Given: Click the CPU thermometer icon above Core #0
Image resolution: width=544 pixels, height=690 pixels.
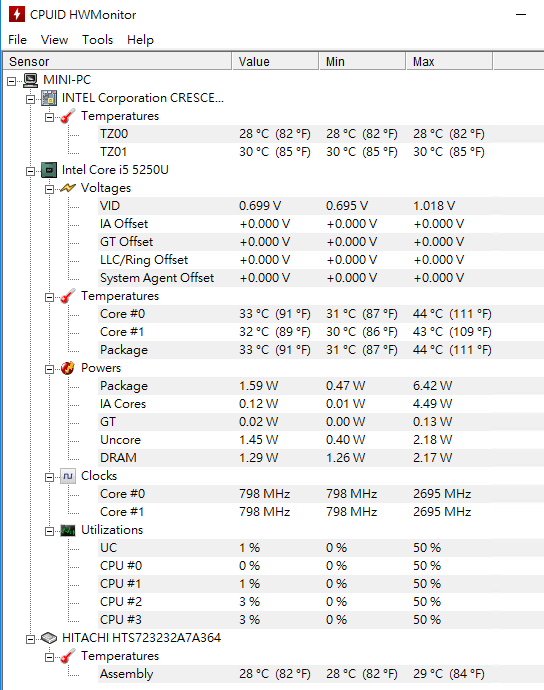Looking at the screenshot, I should [x=68, y=296].
